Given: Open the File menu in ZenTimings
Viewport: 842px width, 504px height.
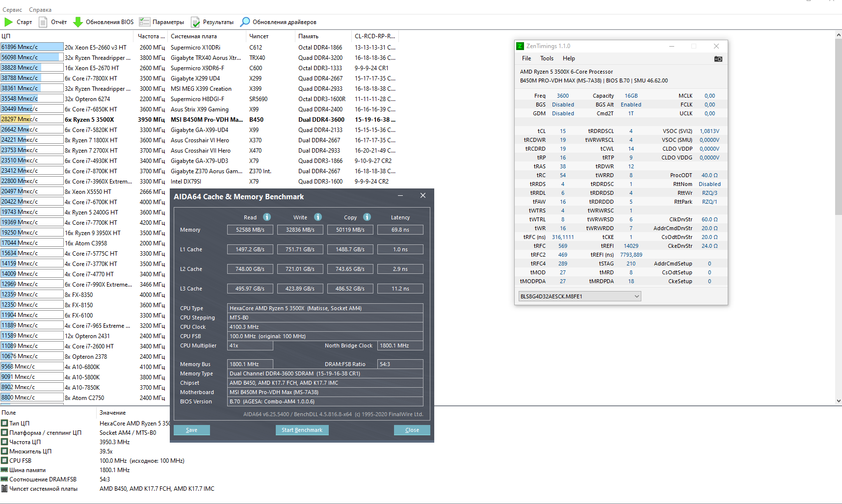Looking at the screenshot, I should coord(526,58).
